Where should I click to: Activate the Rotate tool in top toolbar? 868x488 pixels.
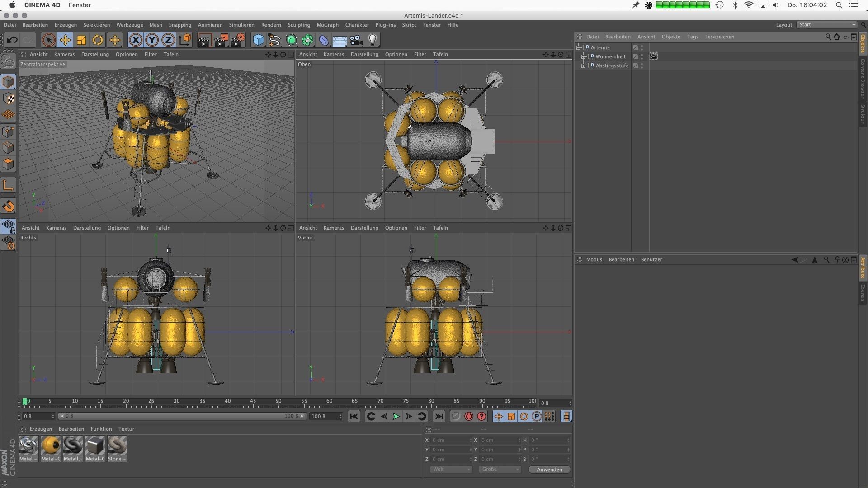[98, 40]
